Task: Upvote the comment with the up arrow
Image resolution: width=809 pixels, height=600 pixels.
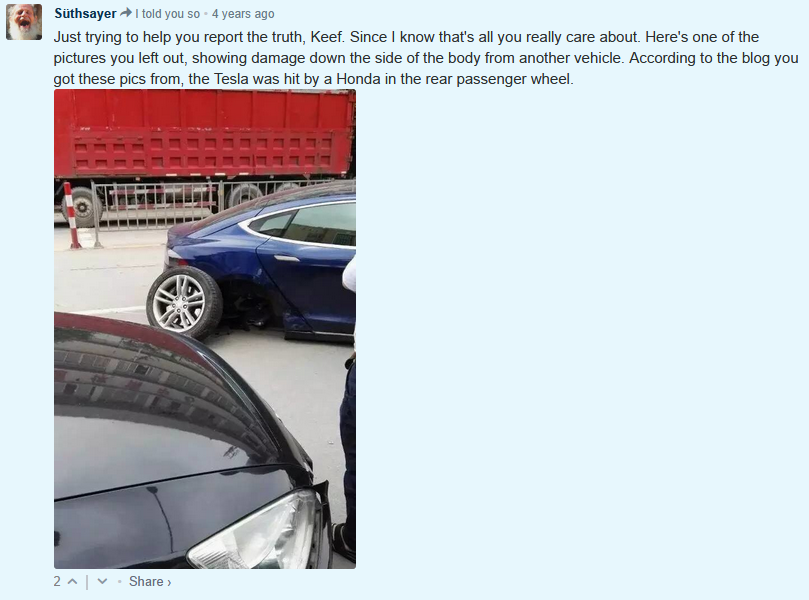Action: 73,581
